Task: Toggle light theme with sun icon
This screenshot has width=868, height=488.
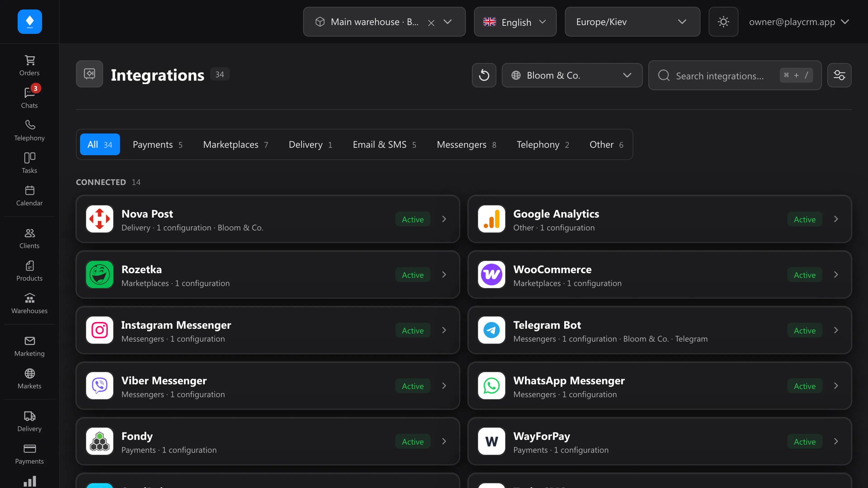Action: 723,22
